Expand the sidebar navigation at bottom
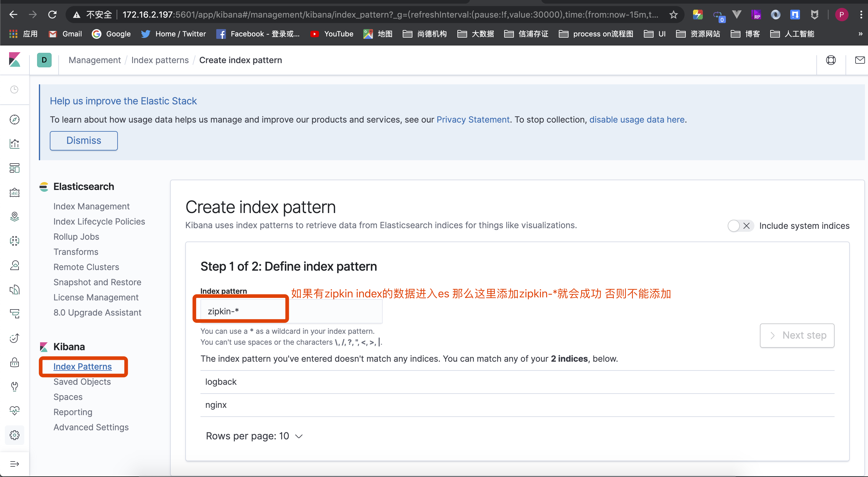Screen dimensions: 868x477 click(x=15, y=464)
